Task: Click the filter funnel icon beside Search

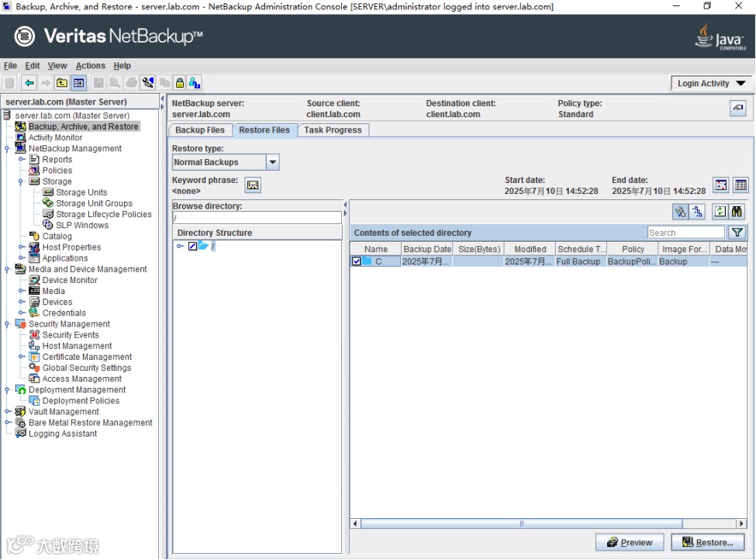Action: tap(737, 233)
